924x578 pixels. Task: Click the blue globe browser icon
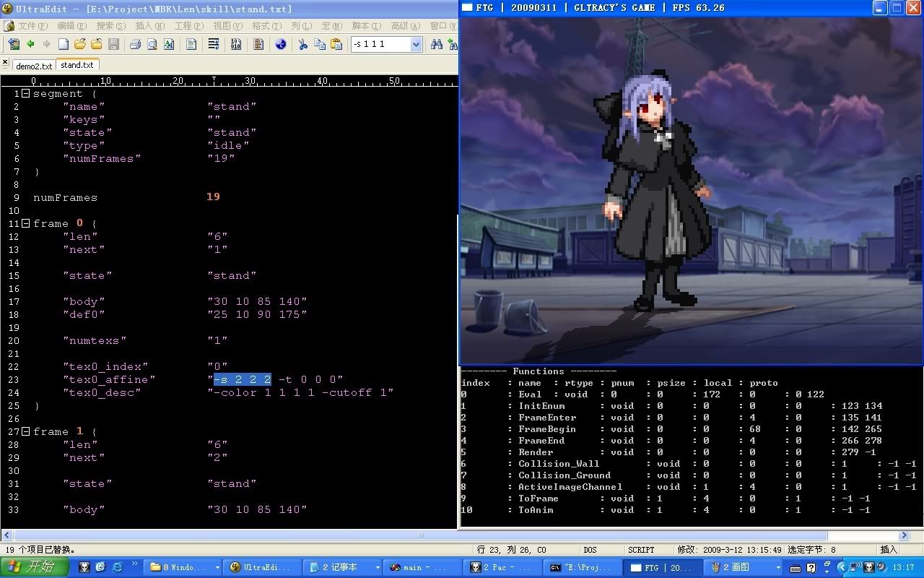pyautogui.click(x=281, y=44)
